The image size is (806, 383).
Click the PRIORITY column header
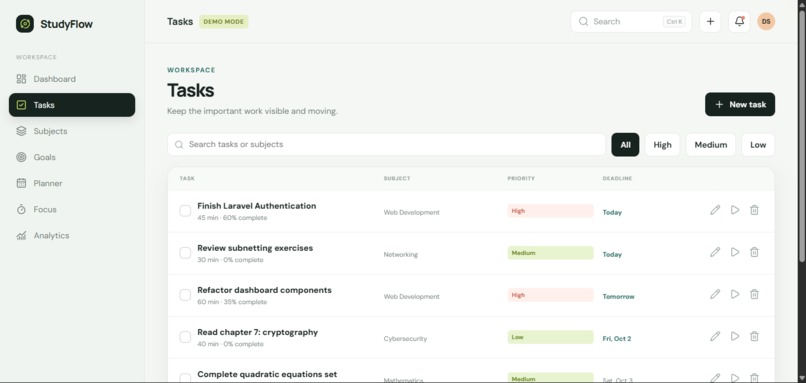521,178
